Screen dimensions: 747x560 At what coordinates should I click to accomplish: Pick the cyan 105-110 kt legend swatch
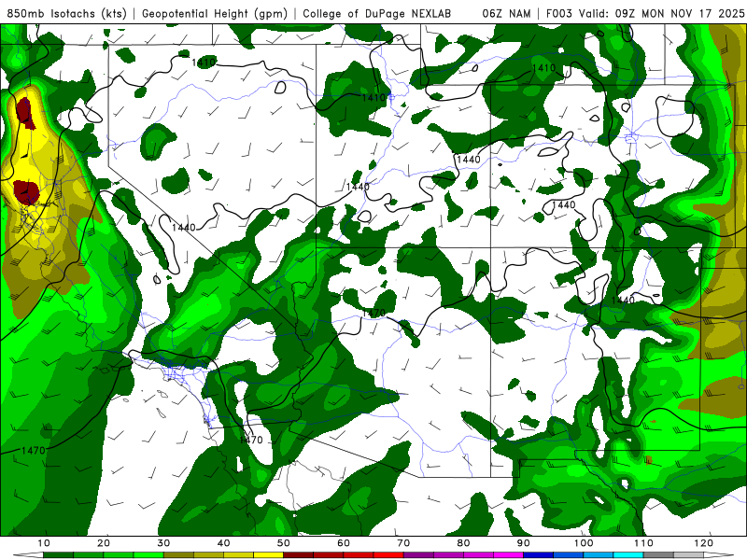[628, 554]
